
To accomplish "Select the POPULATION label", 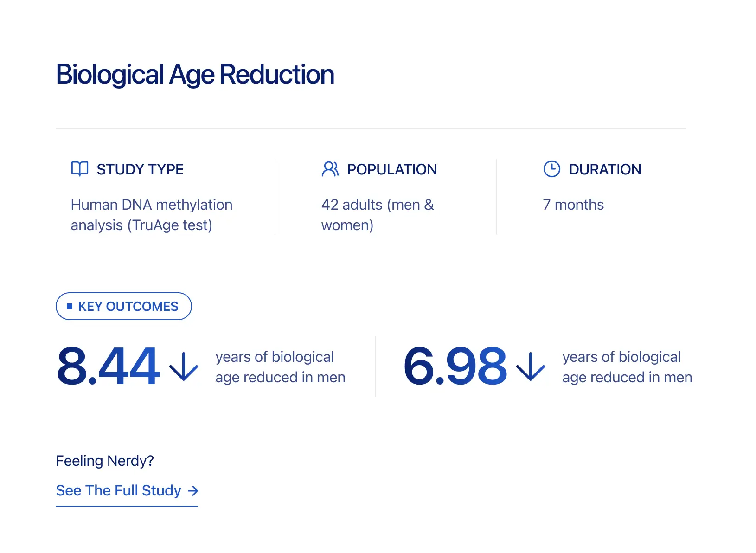I will (x=392, y=169).
